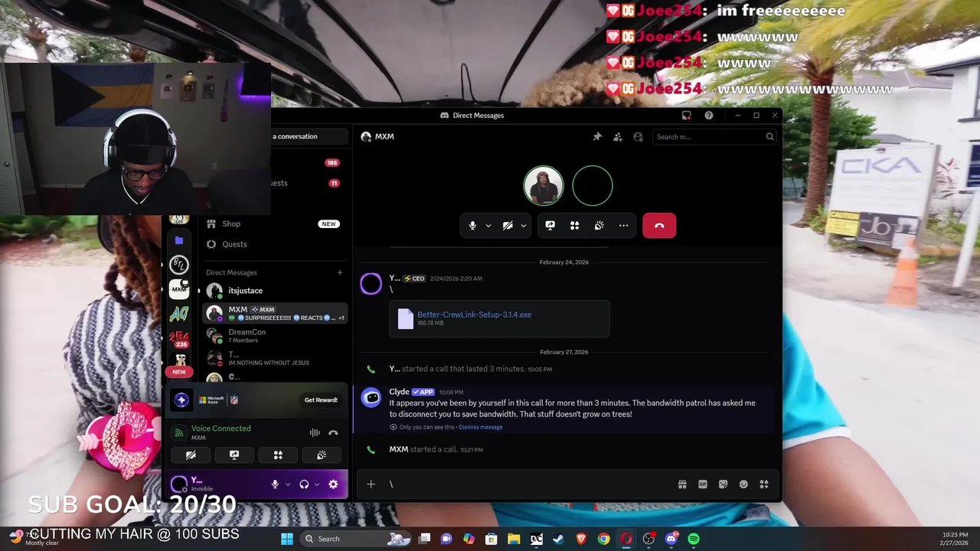Mute microphone in the user panel
The image size is (980, 551).
(x=275, y=484)
